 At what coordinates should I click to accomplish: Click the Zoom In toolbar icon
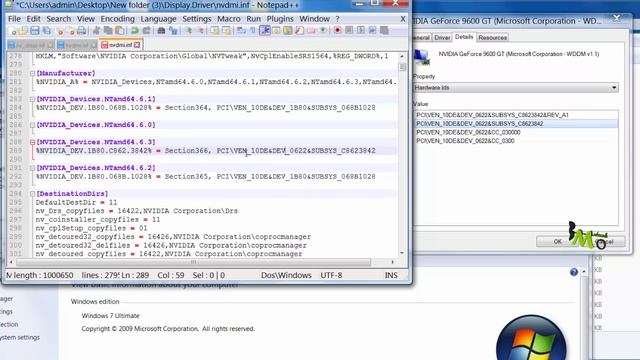click(189, 31)
